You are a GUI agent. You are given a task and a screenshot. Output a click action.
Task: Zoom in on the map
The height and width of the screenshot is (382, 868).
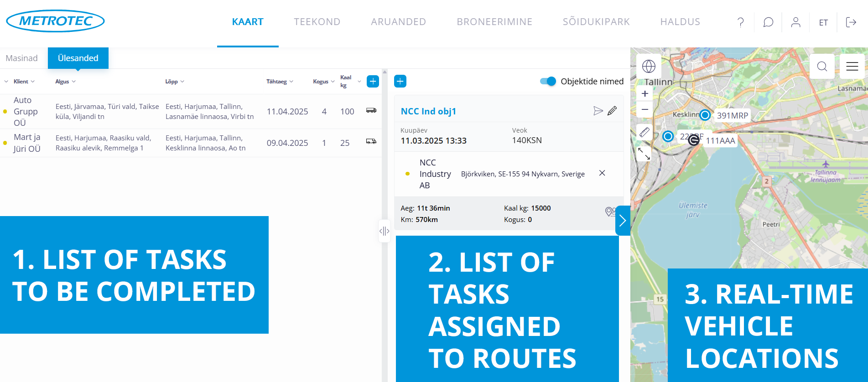point(645,94)
